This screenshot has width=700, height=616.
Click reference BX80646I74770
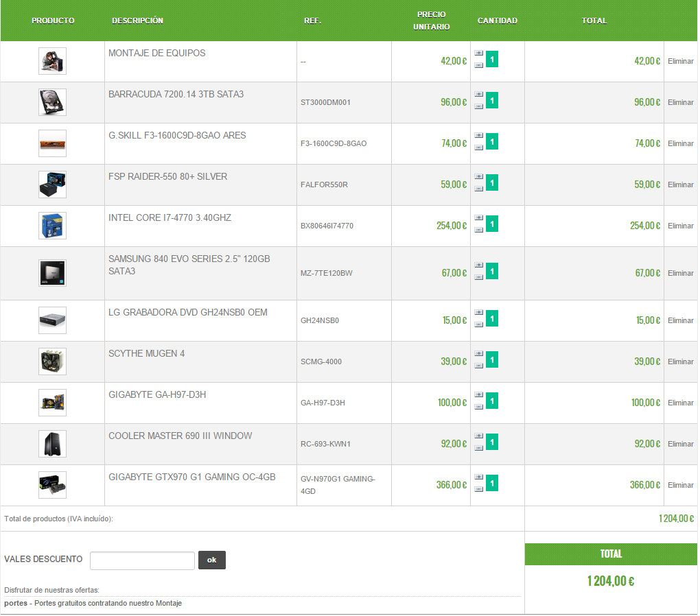point(327,226)
